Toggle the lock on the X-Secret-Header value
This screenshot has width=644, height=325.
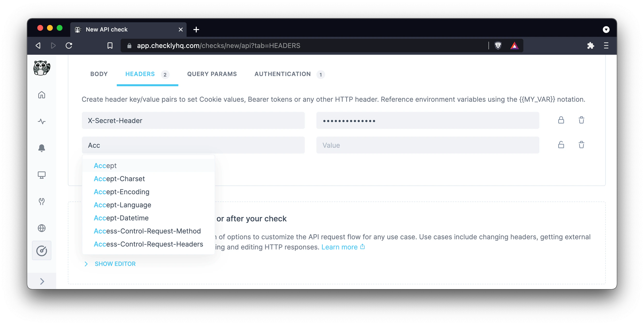[561, 120]
